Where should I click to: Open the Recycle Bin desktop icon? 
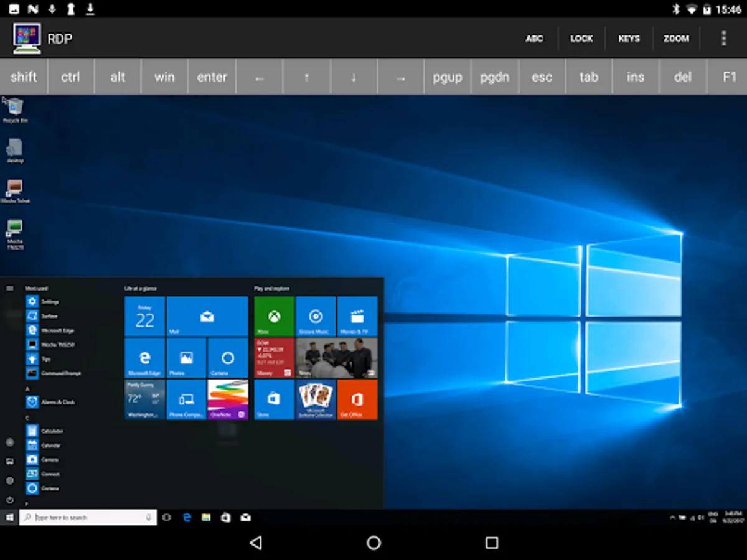pos(14,108)
